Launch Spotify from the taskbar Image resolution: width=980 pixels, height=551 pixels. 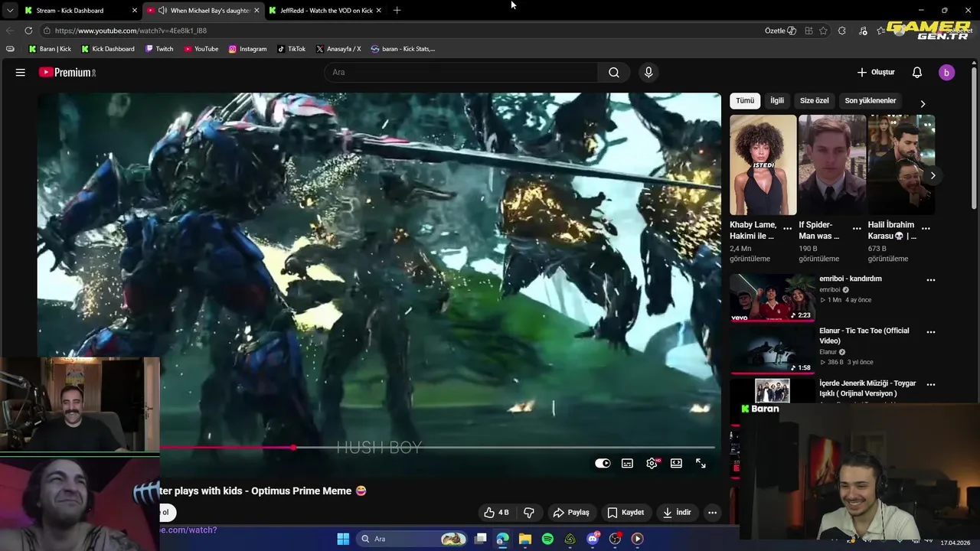547,539
